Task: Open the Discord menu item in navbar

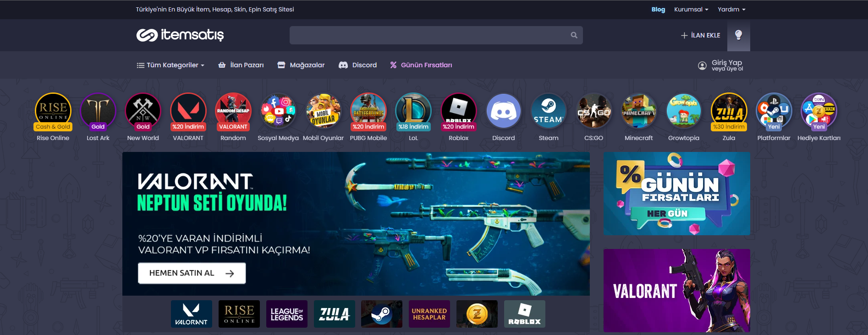Action: pos(357,65)
